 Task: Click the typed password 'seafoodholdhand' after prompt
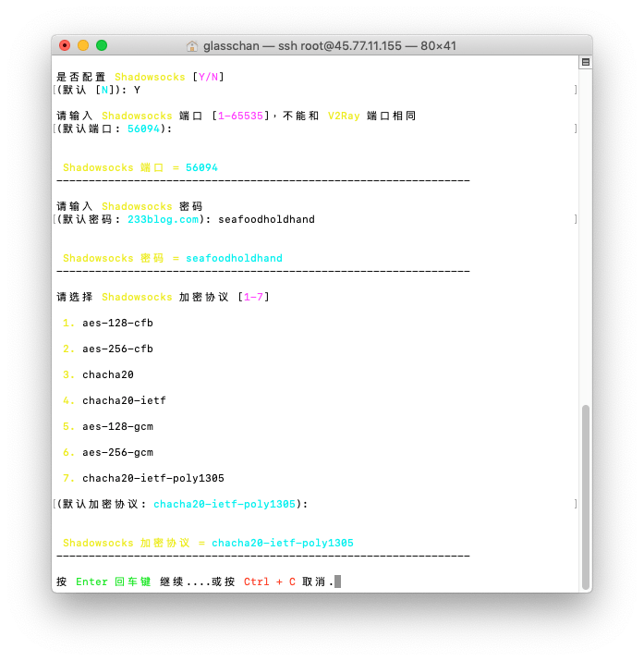click(x=267, y=220)
